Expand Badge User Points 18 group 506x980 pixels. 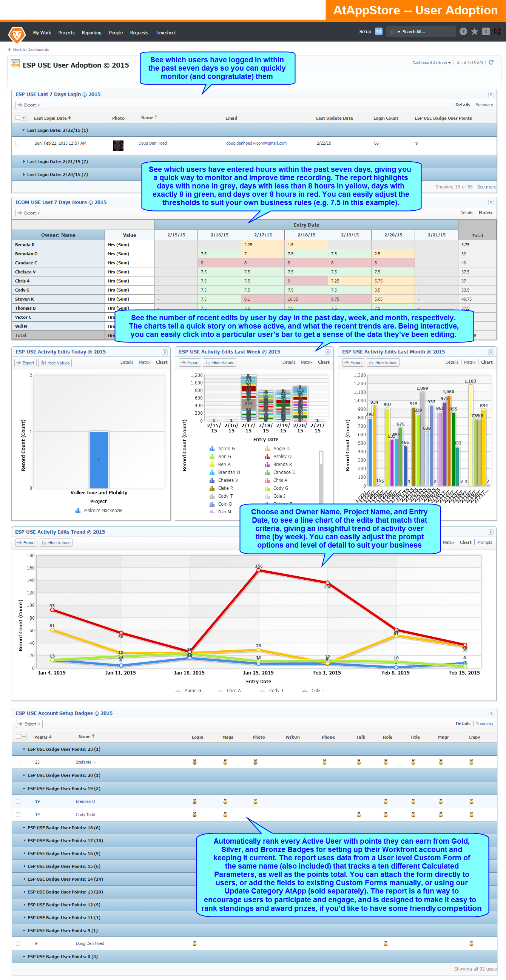(x=24, y=828)
